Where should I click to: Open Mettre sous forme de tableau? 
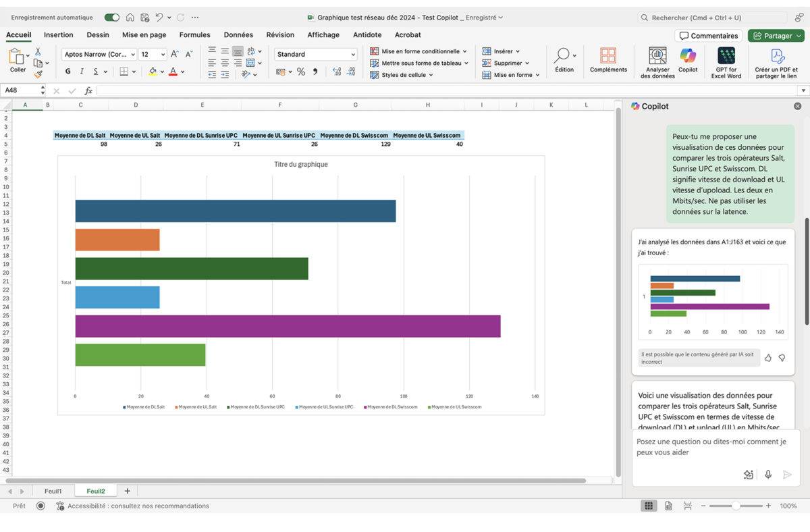coord(418,63)
